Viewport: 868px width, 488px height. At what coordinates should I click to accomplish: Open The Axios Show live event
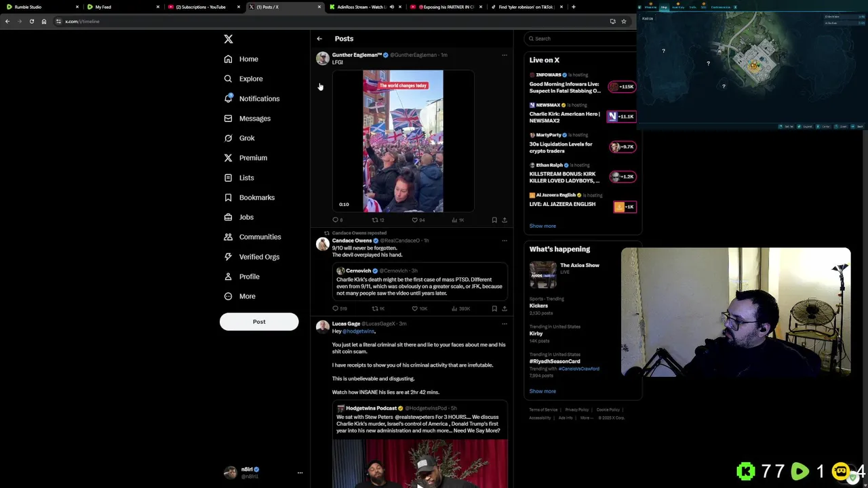(x=583, y=274)
